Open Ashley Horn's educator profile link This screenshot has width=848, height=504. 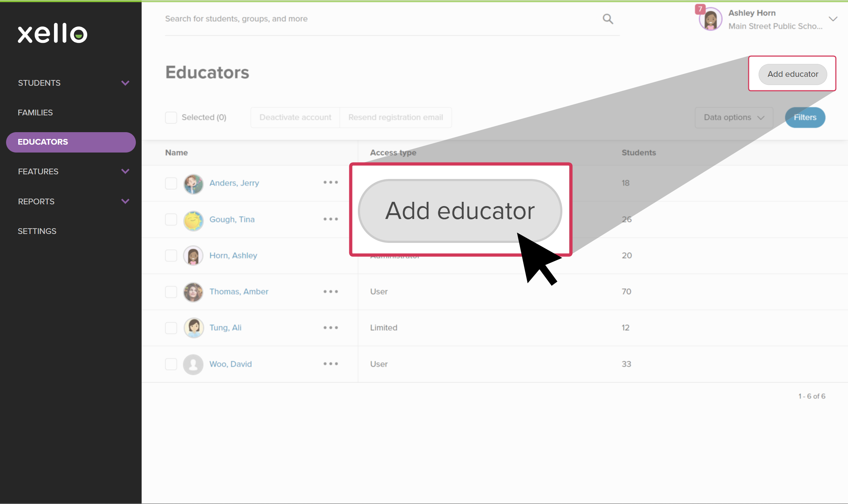233,255
